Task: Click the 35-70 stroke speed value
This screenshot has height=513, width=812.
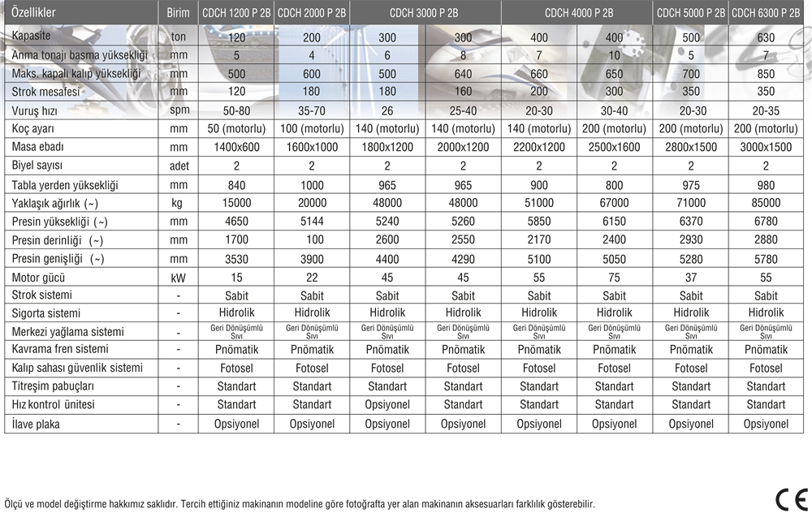Action: coord(312,110)
